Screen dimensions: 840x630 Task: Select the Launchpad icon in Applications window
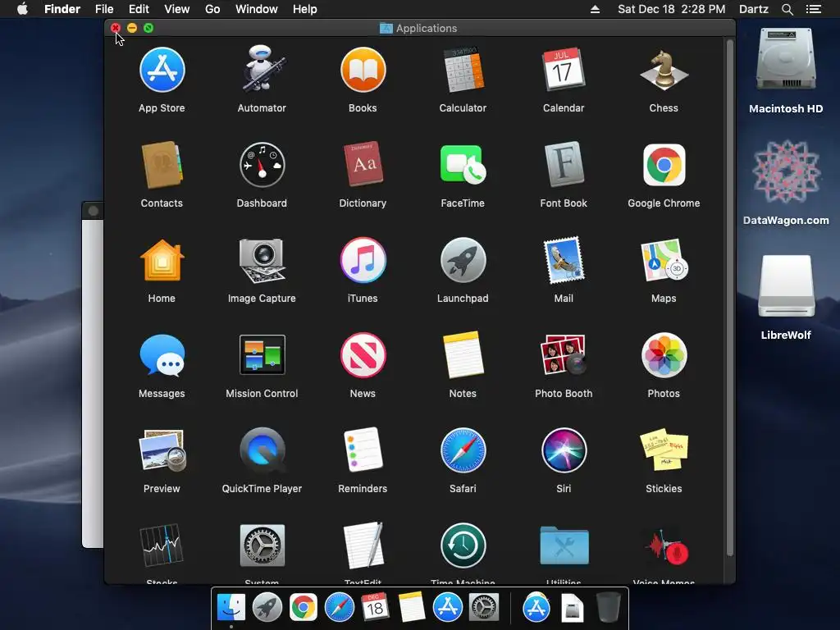click(x=463, y=260)
